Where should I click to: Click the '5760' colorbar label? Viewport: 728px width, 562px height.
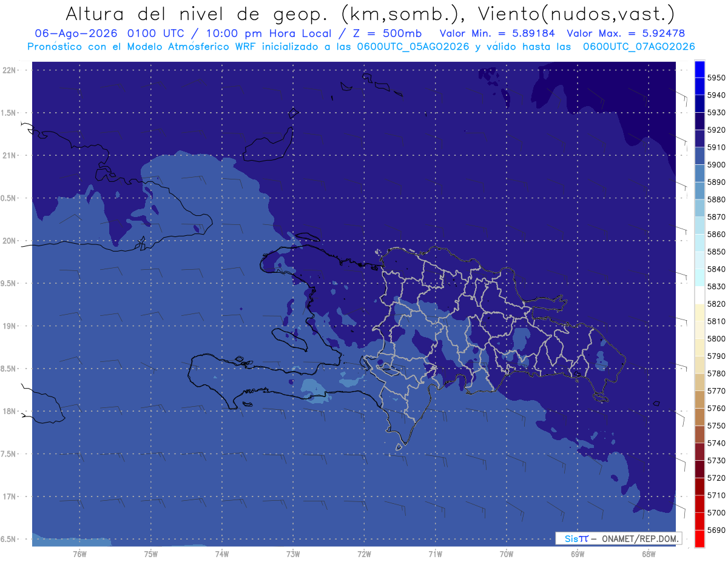[716, 408]
